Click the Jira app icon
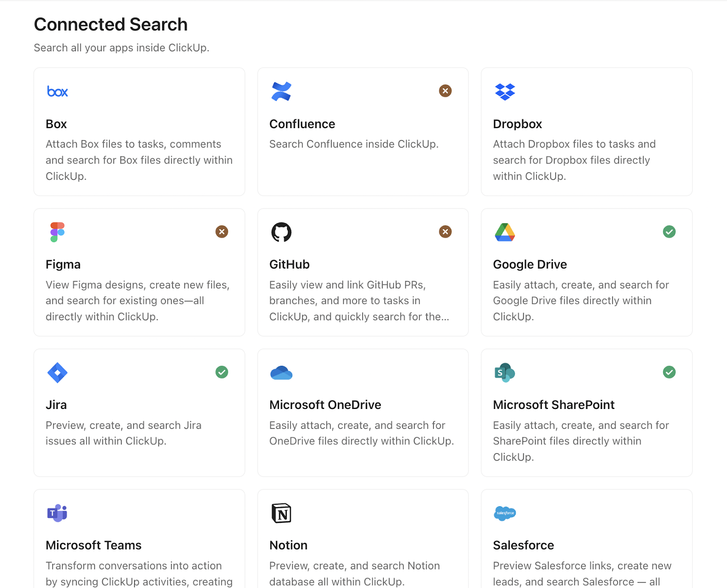727x588 pixels. coord(57,372)
